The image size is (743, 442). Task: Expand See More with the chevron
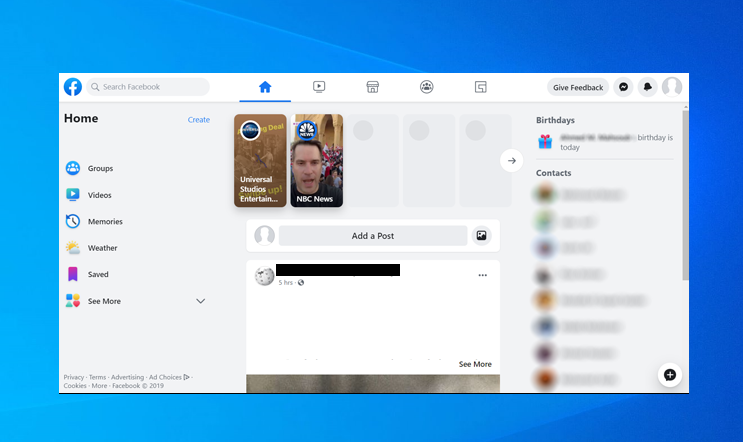tap(200, 301)
